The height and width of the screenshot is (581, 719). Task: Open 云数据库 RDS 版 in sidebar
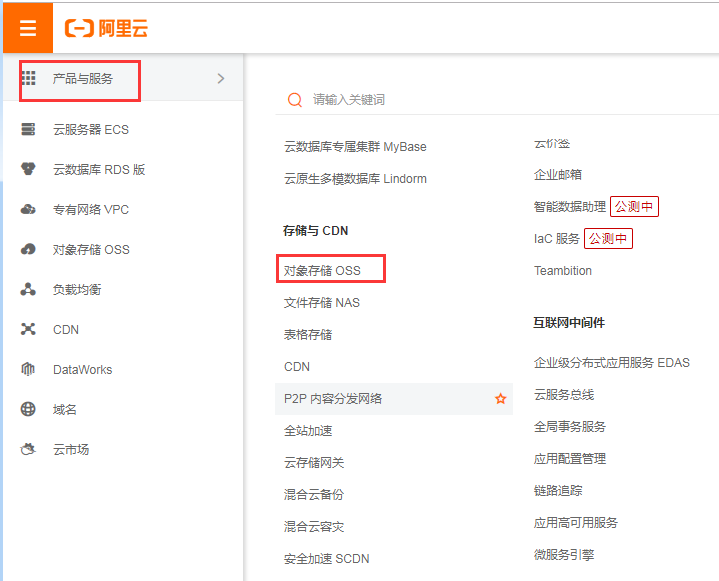[x=99, y=169]
